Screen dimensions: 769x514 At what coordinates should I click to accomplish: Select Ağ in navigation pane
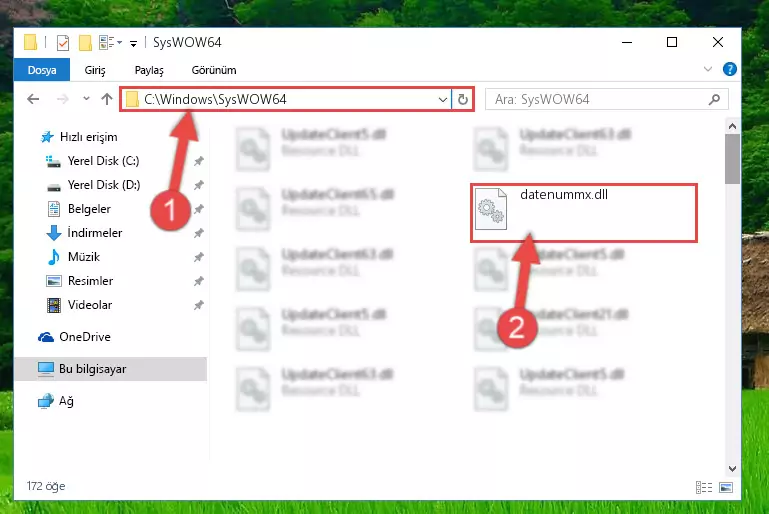tap(66, 401)
